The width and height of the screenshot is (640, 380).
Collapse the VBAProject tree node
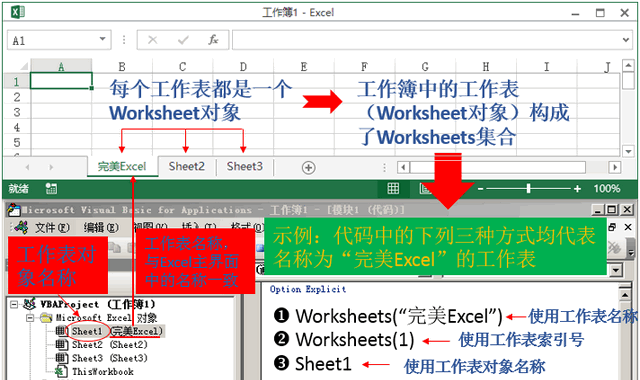tap(14, 304)
